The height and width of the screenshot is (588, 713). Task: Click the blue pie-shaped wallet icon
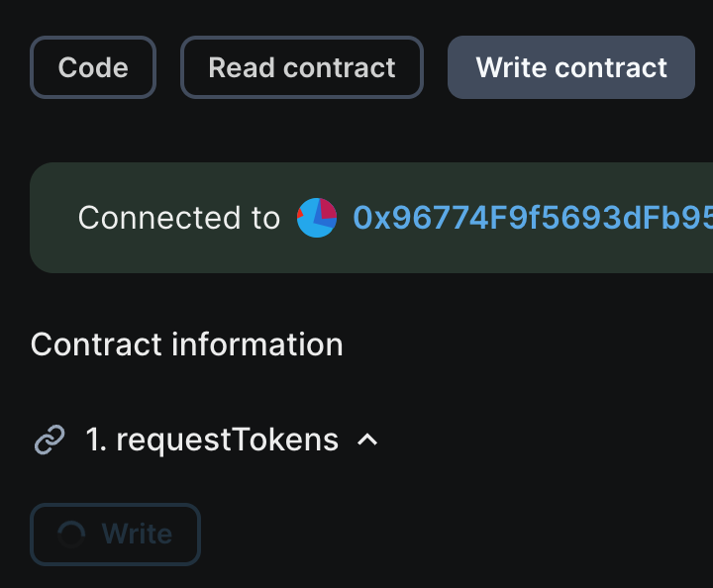317,218
